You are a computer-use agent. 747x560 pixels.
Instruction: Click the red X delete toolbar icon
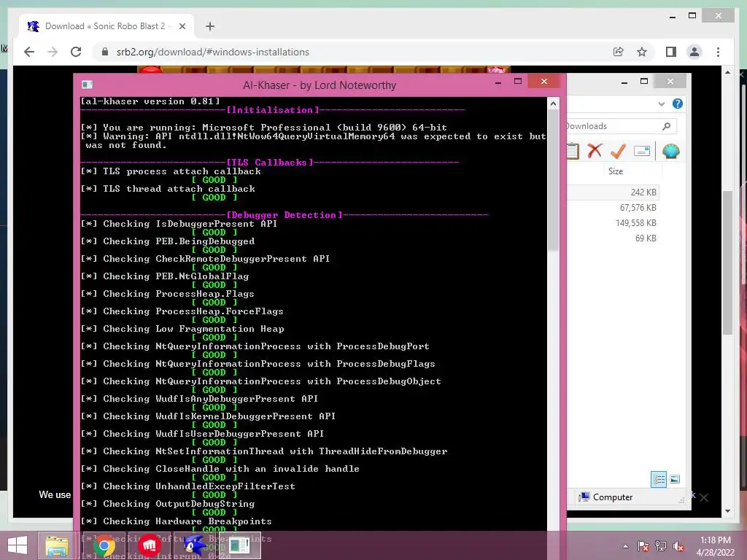coord(595,151)
